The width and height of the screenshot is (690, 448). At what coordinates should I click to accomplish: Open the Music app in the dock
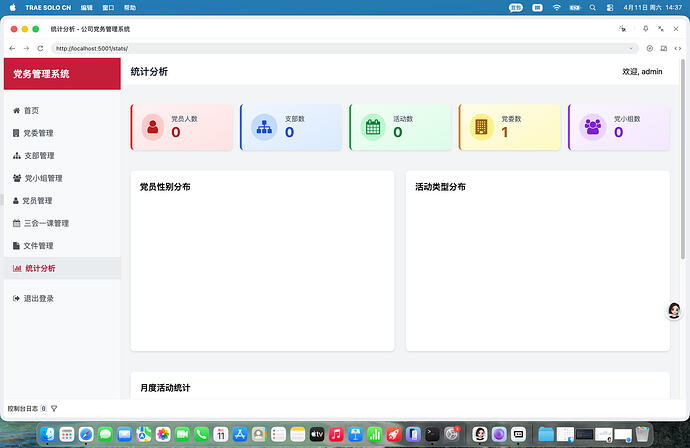pyautogui.click(x=336, y=434)
